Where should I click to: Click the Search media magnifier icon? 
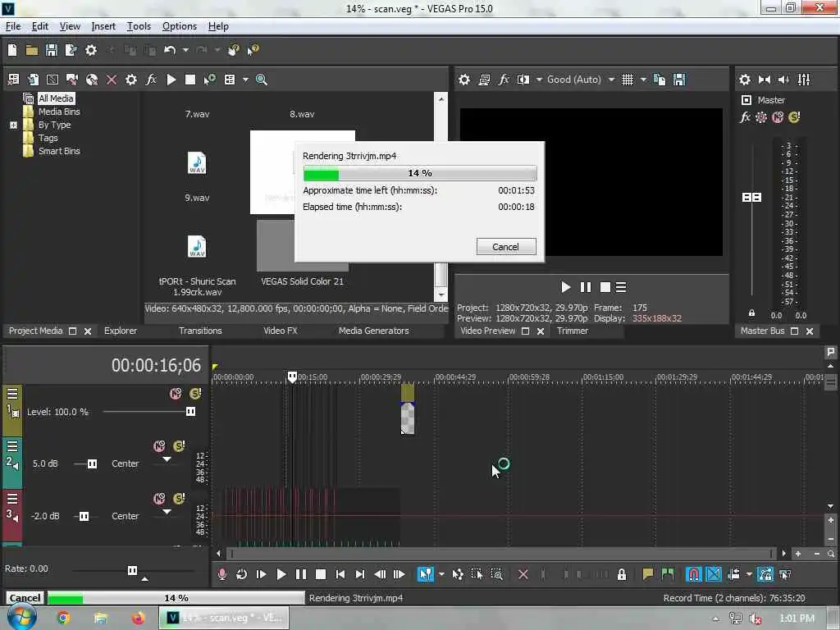tap(262, 80)
